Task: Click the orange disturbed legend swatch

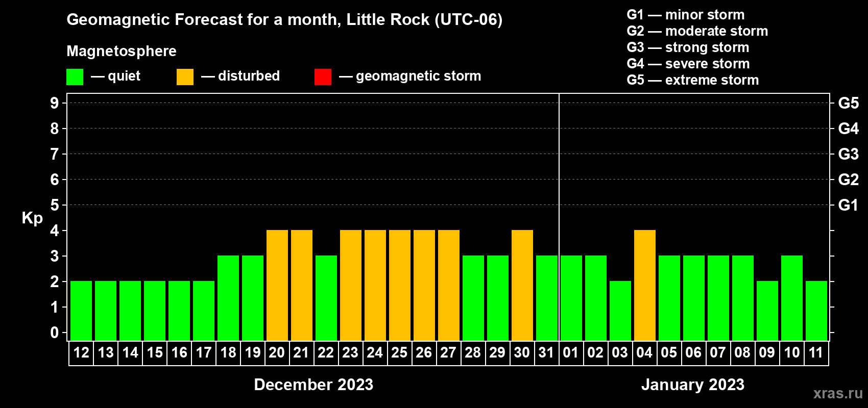Action: (x=185, y=77)
